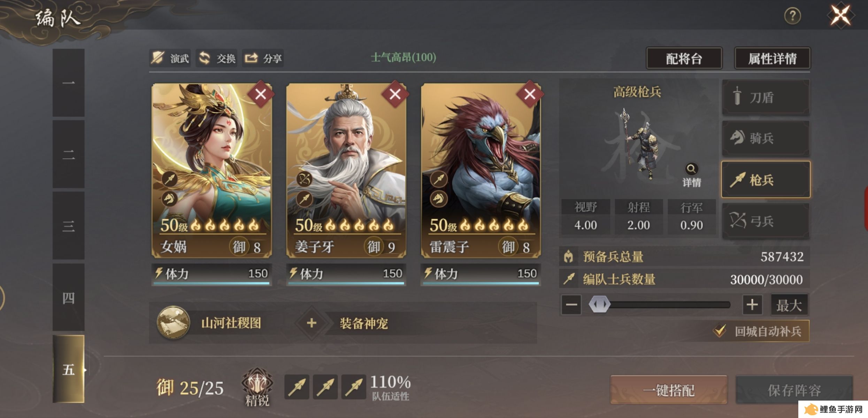The height and width of the screenshot is (418, 868).
Task: Remove 姜子牙 using its red X
Action: tap(395, 94)
